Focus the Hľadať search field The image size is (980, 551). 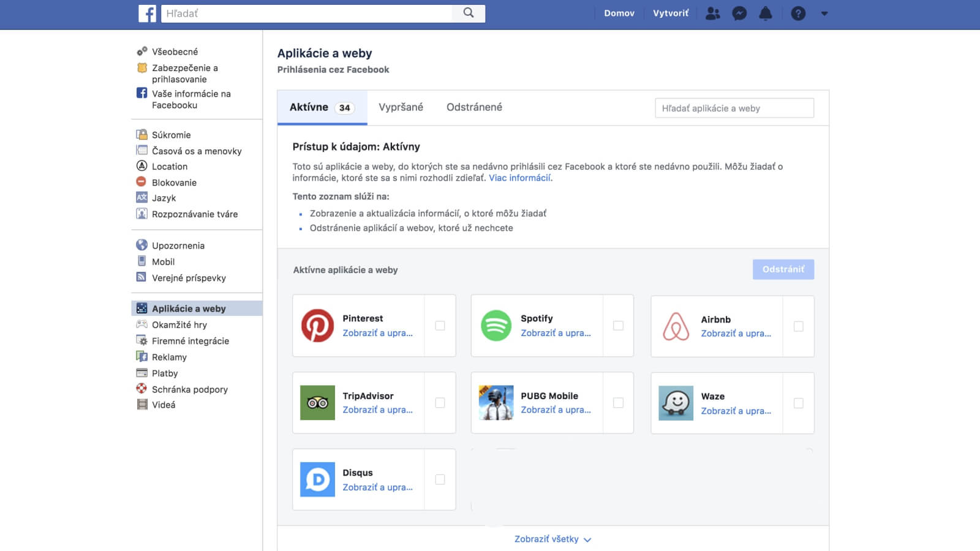coord(306,13)
